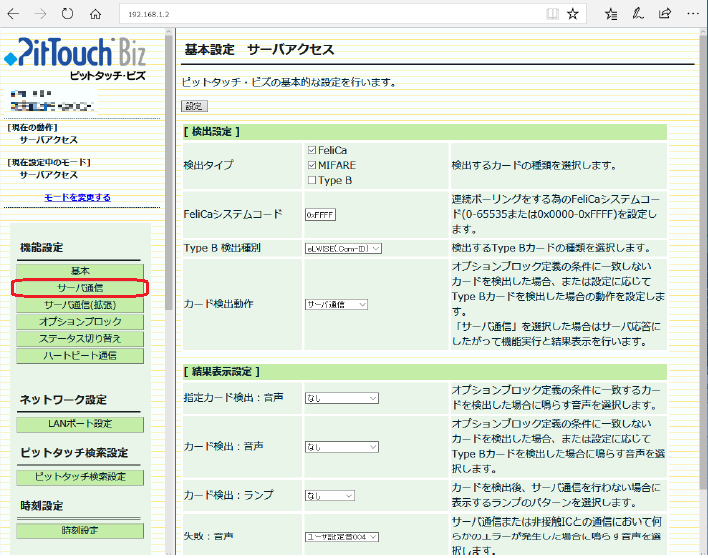This screenshot has width=708, height=558.
Task: Enable the Type B detection checkbox
Action: click(x=312, y=180)
